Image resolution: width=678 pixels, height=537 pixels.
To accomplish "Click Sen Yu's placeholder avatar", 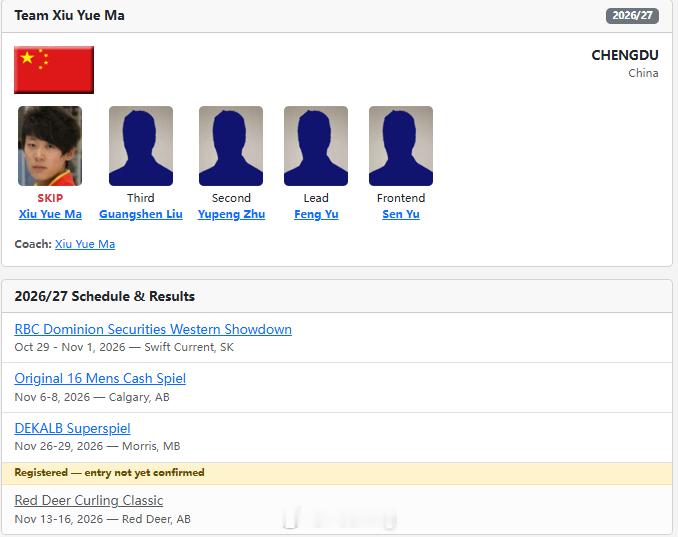I will coord(401,146).
